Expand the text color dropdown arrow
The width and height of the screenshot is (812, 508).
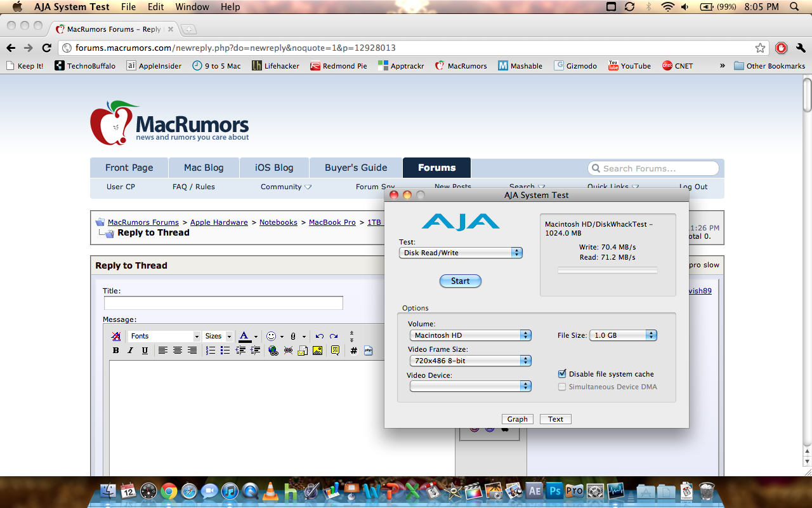coord(256,337)
